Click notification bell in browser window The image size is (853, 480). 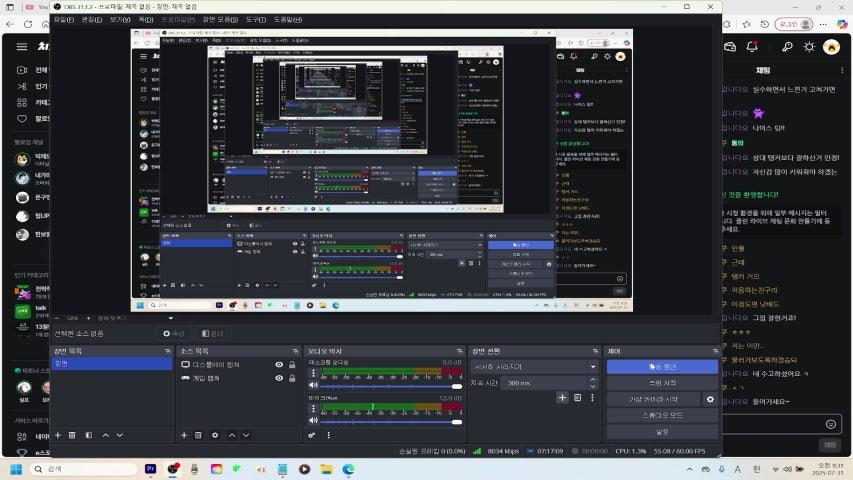pos(752,47)
